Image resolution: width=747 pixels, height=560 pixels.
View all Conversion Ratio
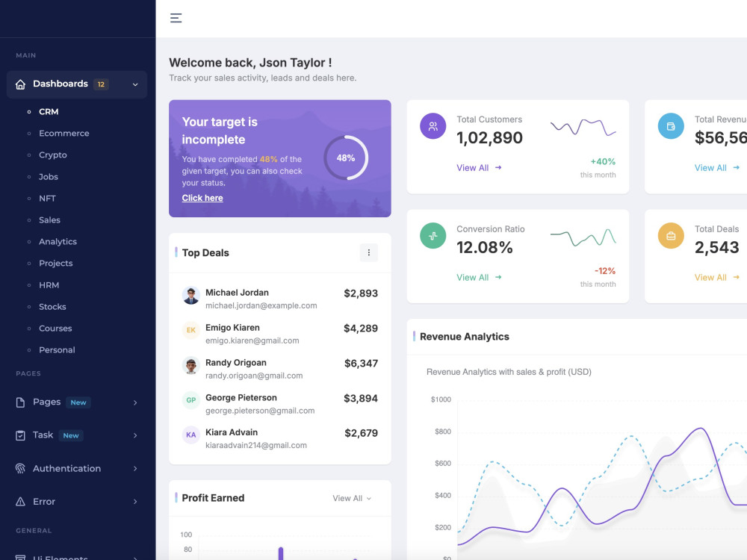[x=479, y=277]
